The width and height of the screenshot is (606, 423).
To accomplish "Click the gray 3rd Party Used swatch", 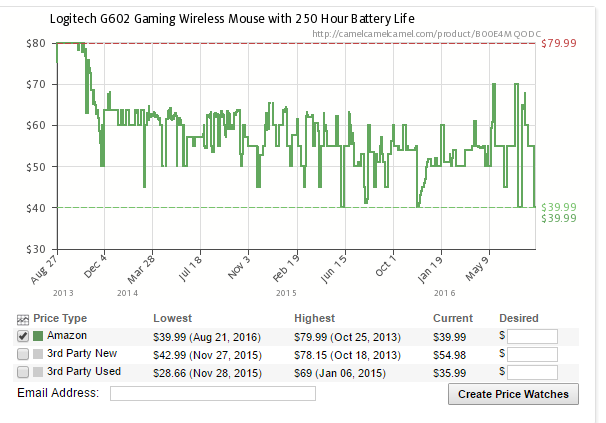I will [39, 371].
